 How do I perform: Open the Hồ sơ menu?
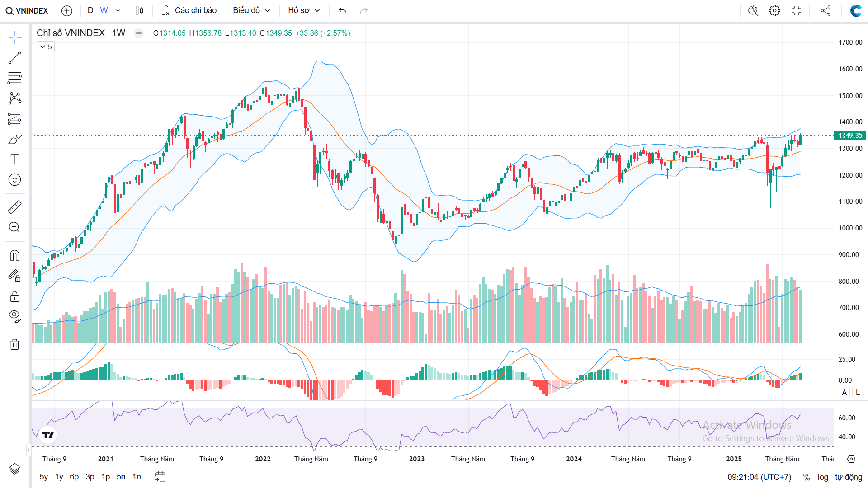(x=304, y=10)
